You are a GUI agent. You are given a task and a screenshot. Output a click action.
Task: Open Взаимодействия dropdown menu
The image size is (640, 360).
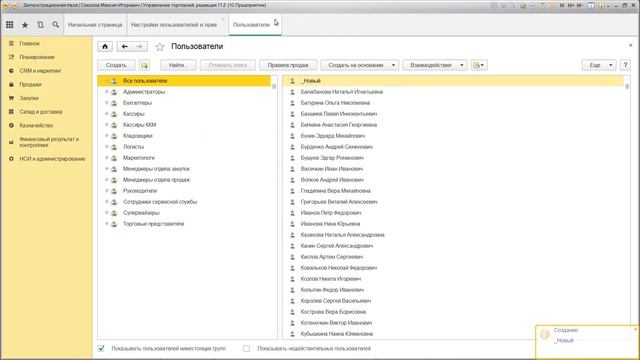[x=435, y=65]
